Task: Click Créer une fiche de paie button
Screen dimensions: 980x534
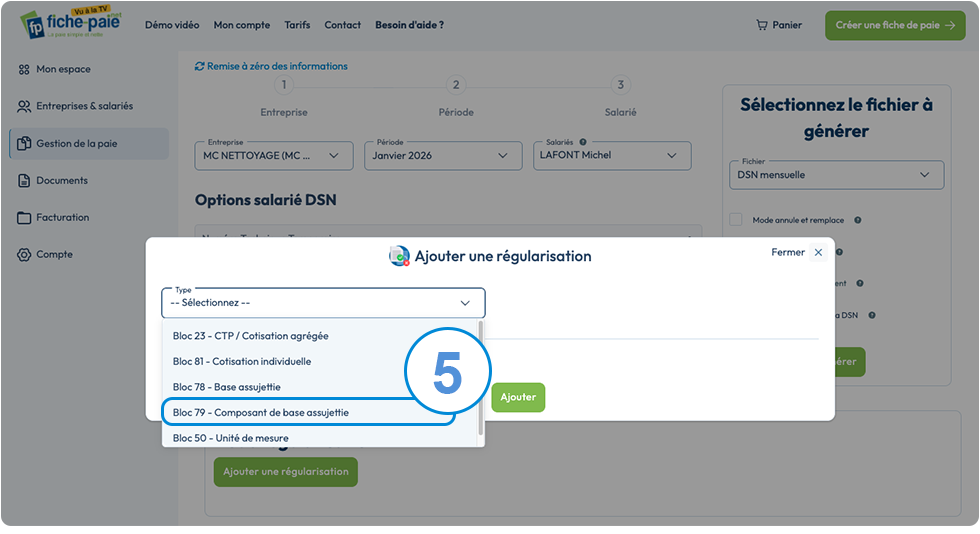Action: 895,25
